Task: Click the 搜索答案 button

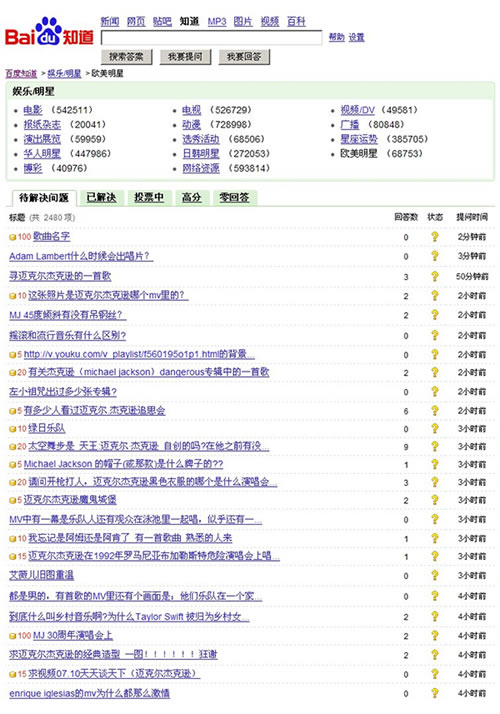Action: pyautogui.click(x=127, y=57)
